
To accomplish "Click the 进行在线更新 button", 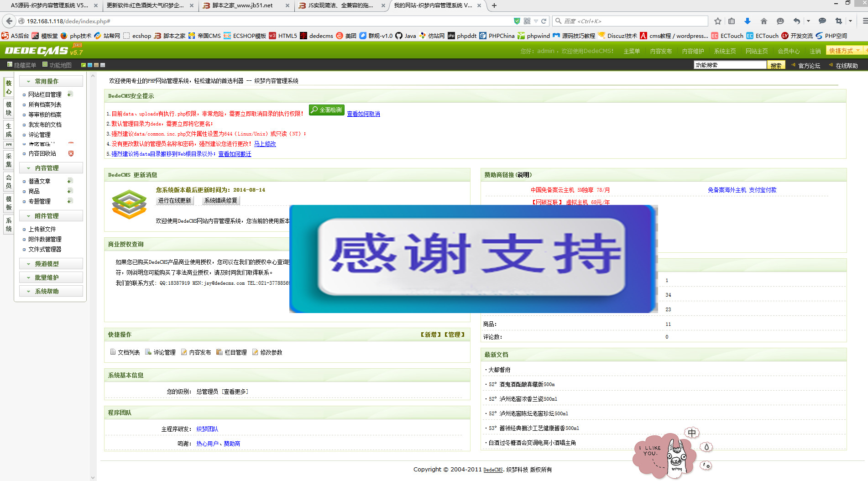I will pos(175,200).
